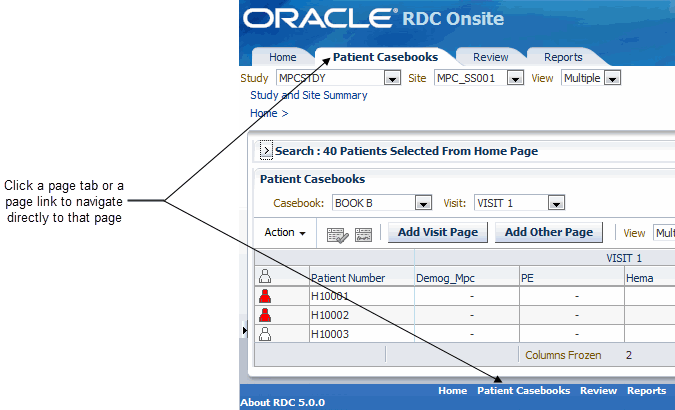
Task: Open the Casebook dropdown showing BOOK B
Action: coord(382,203)
